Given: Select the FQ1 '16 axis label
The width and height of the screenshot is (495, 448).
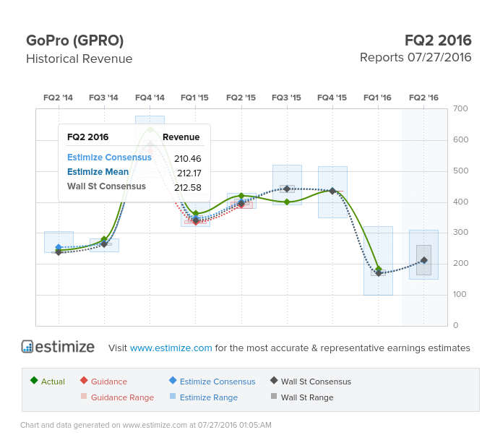Looking at the screenshot, I should coord(377,98).
